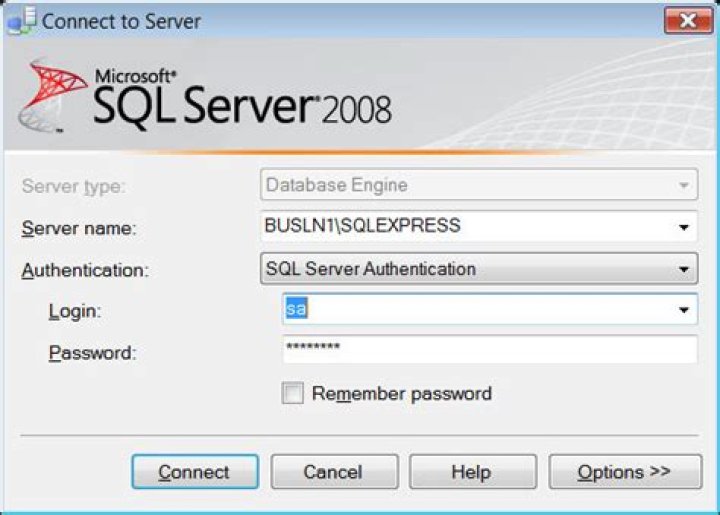Click the Connect to Server title bar icon

pos(22,20)
